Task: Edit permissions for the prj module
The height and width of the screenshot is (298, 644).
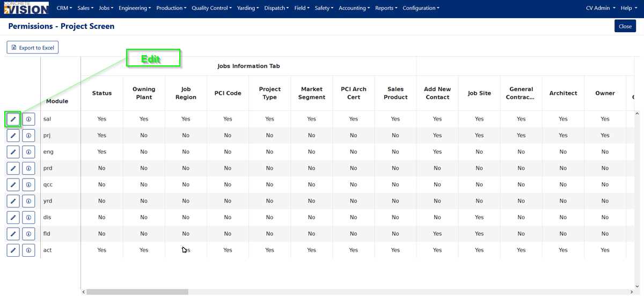Action: click(x=13, y=136)
